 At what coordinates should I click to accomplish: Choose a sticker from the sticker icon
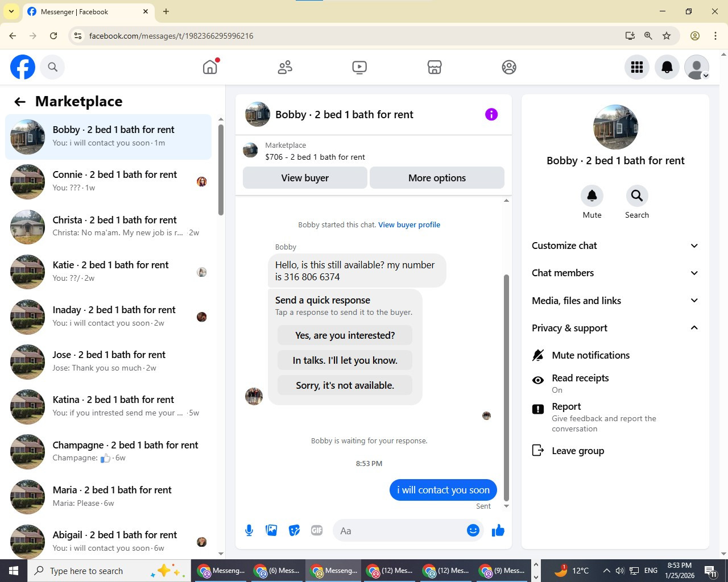pyautogui.click(x=294, y=530)
